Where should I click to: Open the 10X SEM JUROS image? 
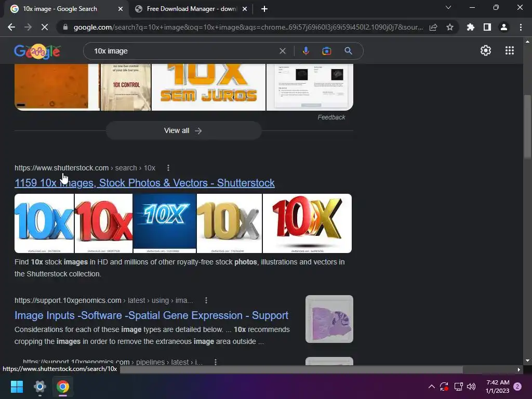point(208,87)
